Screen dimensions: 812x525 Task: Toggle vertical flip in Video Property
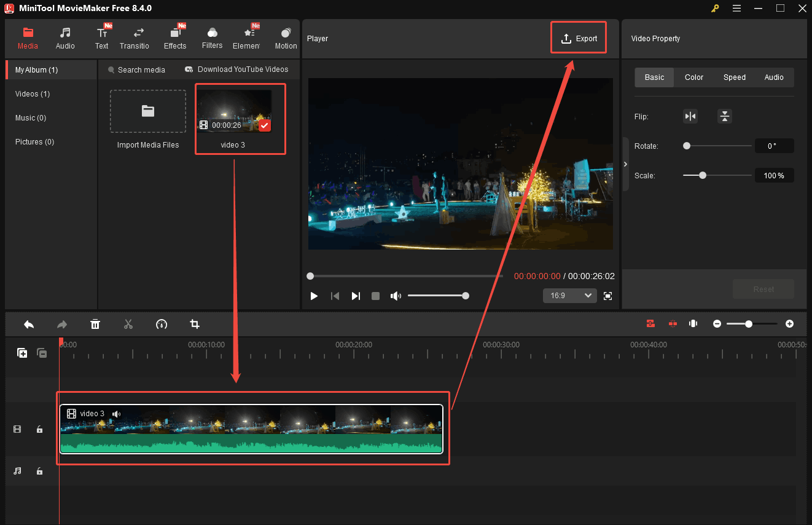725,116
